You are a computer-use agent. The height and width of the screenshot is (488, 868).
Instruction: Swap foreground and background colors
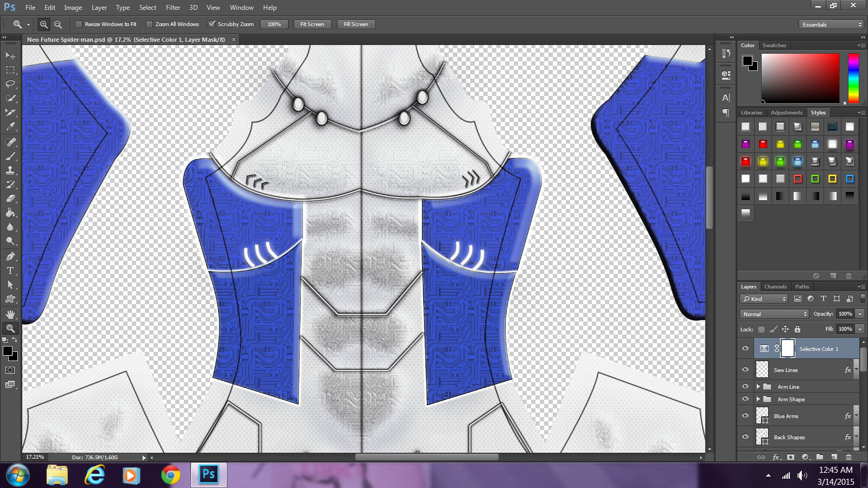[15, 340]
